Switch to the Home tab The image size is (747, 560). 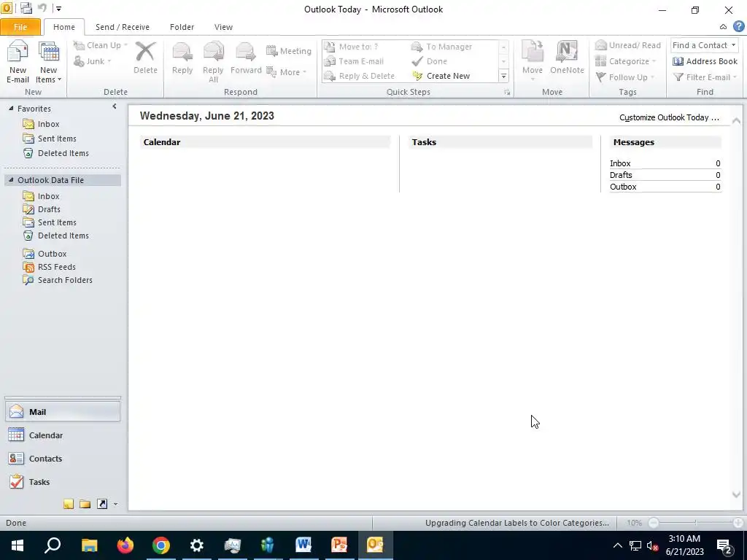[x=64, y=27]
